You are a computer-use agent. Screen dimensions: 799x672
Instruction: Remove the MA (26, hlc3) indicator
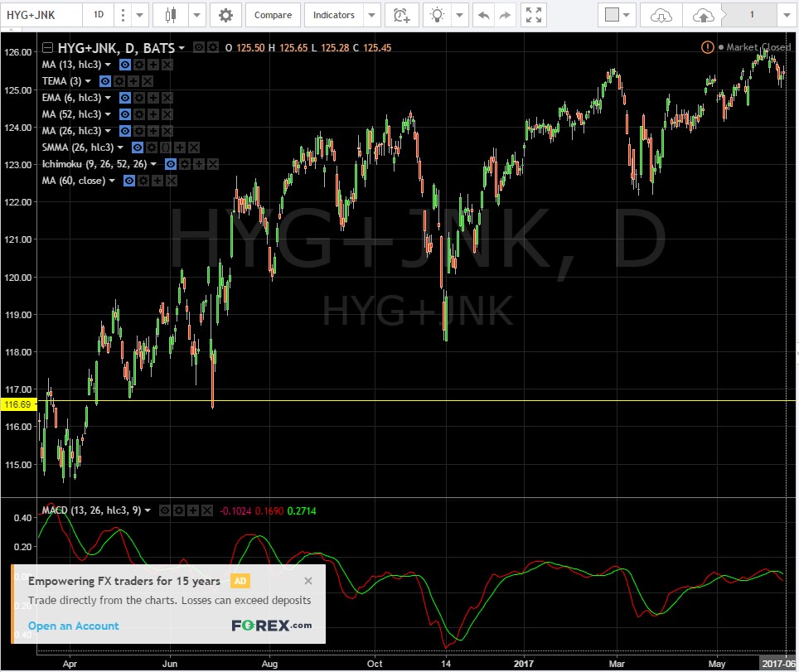(167, 131)
